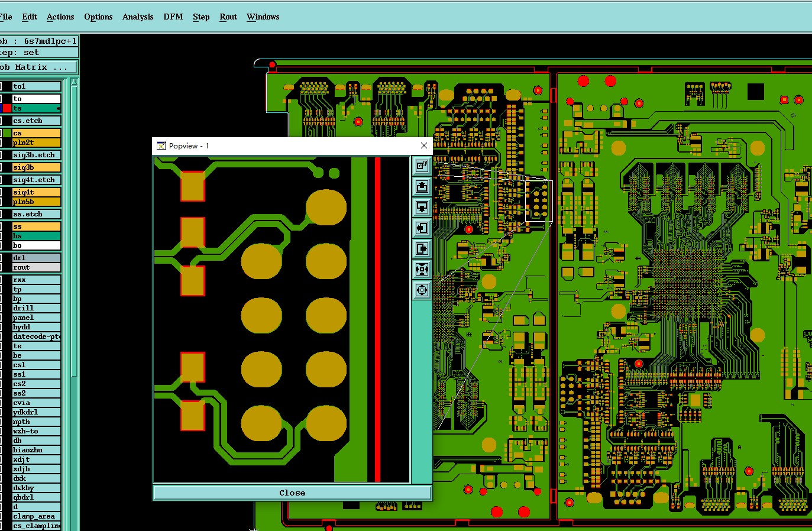Click the layer list vertical scrollbar thumb
The width and height of the screenshot is (812, 531).
click(x=74, y=231)
